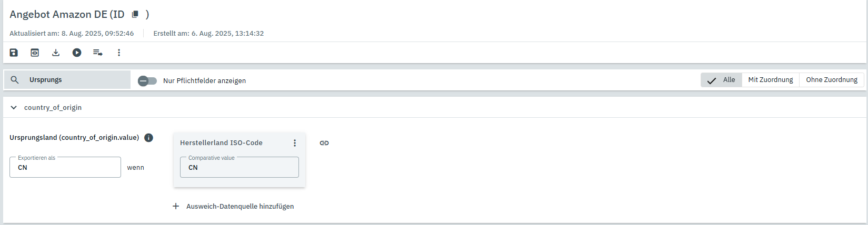The width and height of the screenshot is (868, 225).
Task: Click the download icon
Action: click(56, 53)
